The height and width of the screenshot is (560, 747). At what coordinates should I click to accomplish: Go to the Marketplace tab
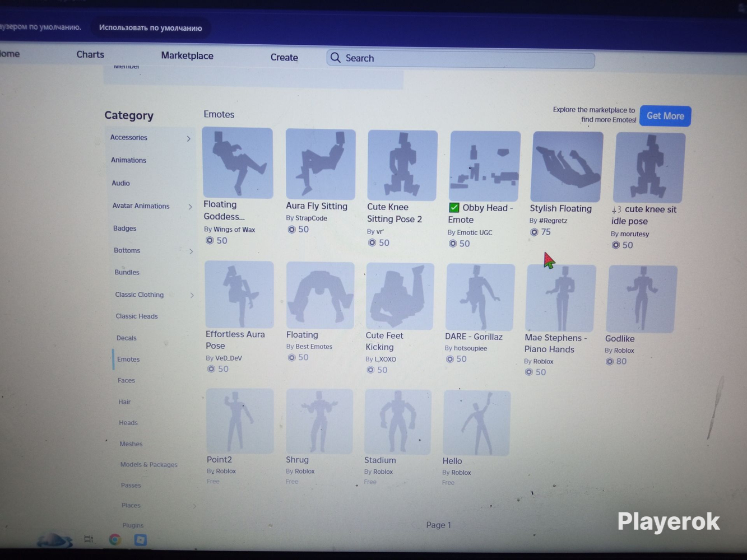[187, 55]
